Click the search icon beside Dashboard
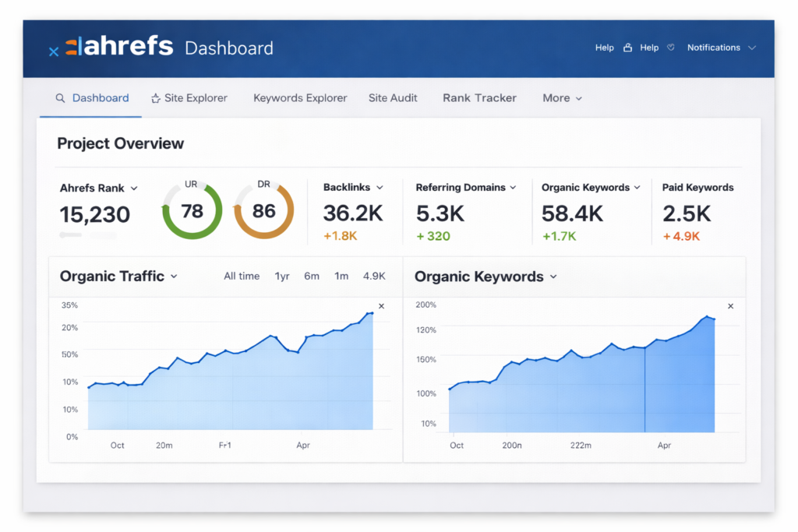 click(61, 97)
